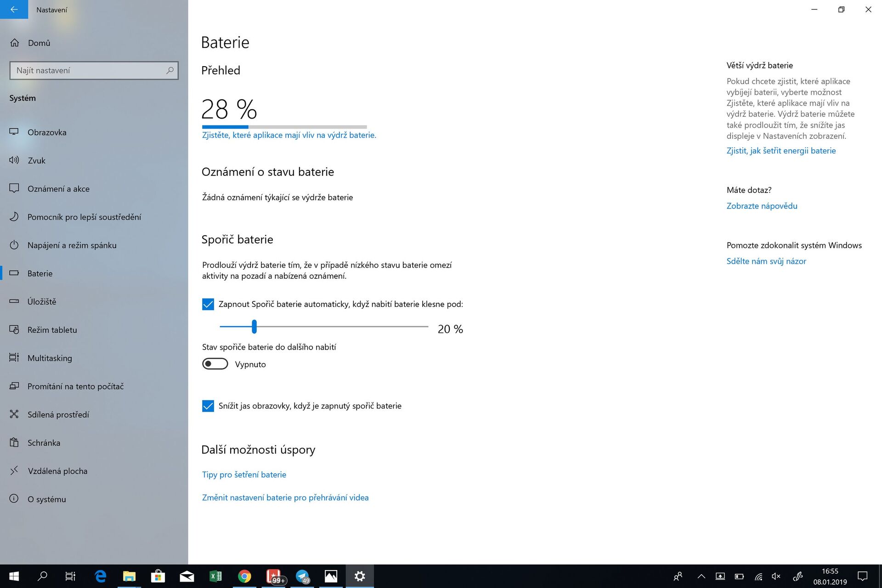The image size is (882, 588).
Task: Select the Úložiště storage icon
Action: [x=14, y=301]
